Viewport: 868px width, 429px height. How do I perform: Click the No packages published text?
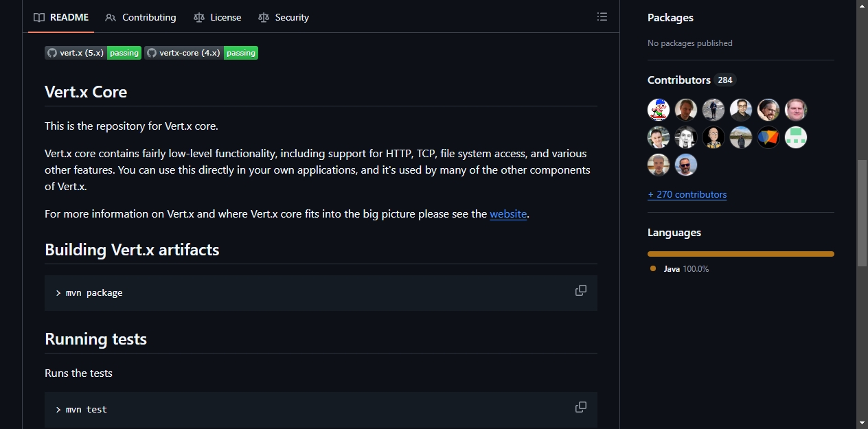click(x=690, y=43)
